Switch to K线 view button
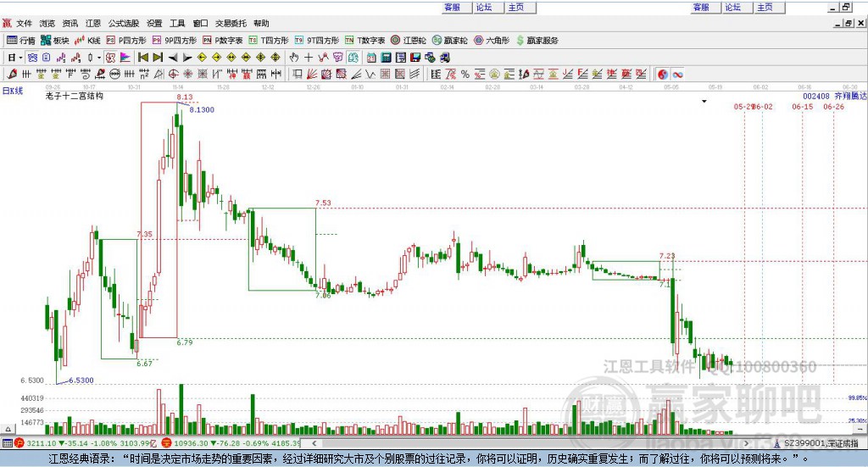The height and width of the screenshot is (467, 868). pos(87,41)
